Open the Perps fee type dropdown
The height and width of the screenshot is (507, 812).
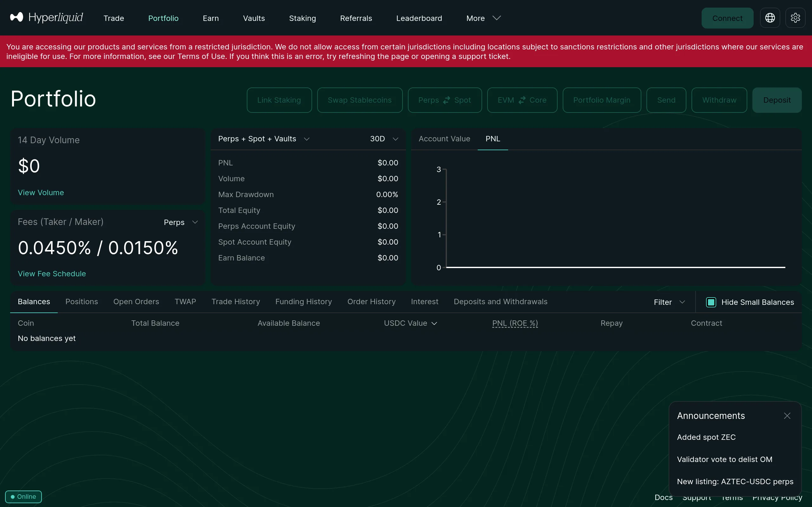(x=180, y=221)
